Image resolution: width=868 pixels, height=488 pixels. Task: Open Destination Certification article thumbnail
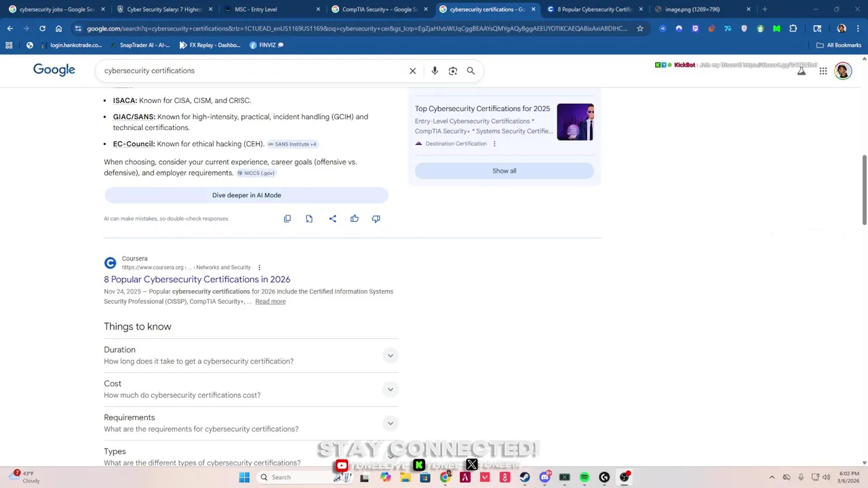(575, 122)
